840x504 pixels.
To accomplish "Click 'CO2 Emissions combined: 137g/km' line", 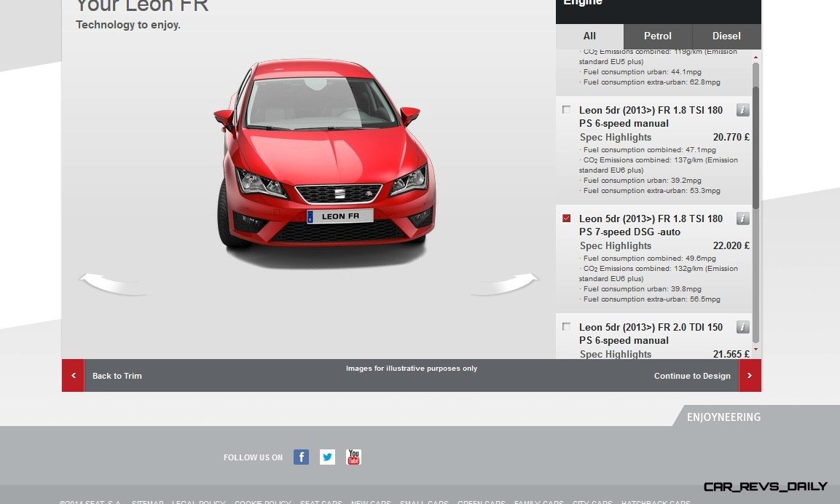I will 659,165.
